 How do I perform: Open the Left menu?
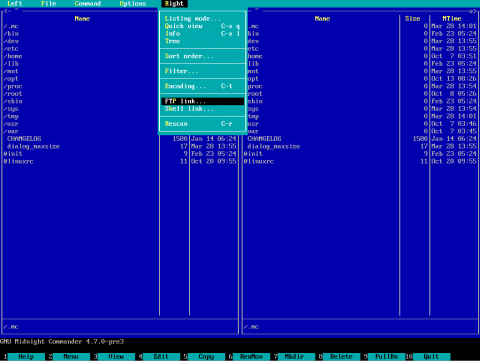(x=14, y=4)
